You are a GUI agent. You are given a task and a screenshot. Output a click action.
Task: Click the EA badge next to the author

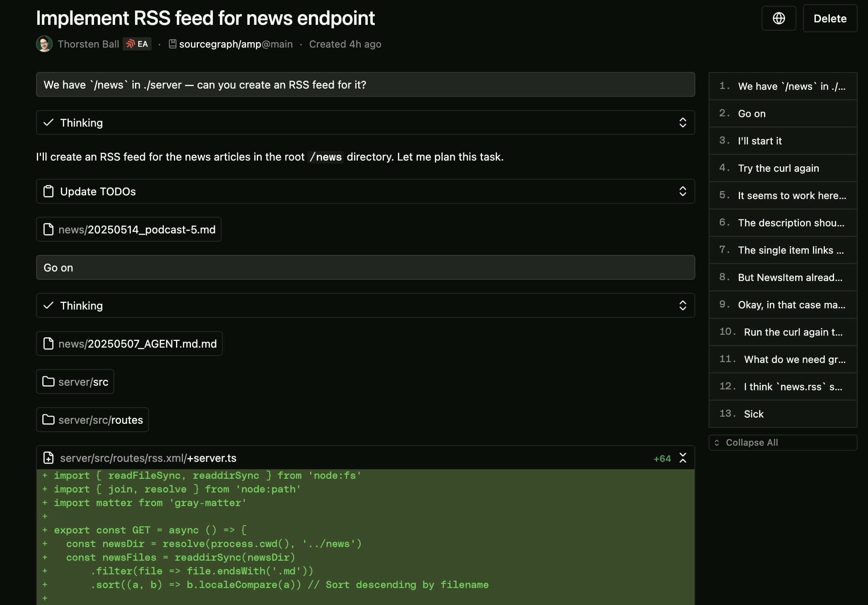(137, 43)
